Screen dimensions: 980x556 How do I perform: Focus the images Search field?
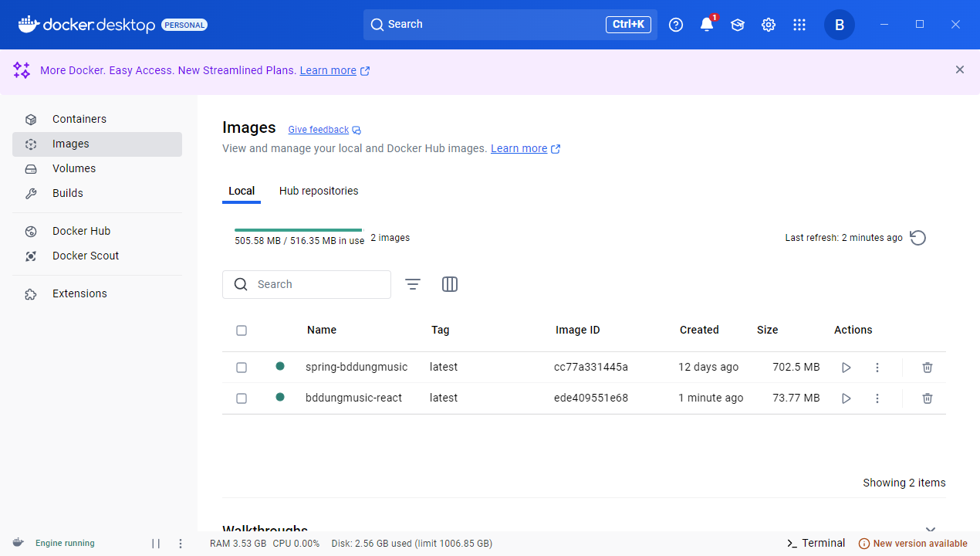(306, 284)
